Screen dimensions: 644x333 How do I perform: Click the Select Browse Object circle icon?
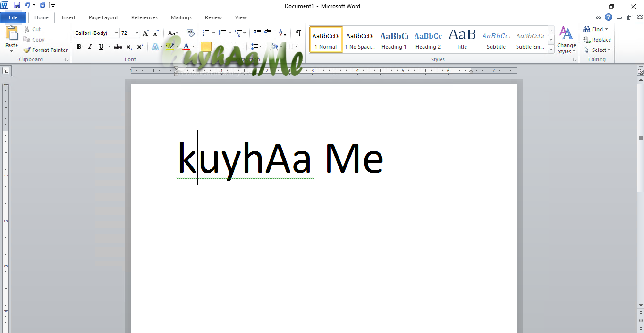[x=641, y=320]
